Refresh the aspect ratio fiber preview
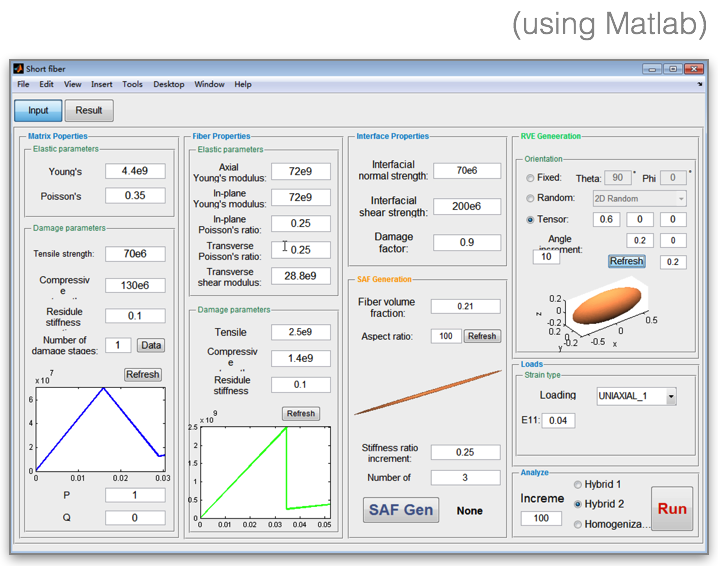718x566 pixels. [482, 336]
